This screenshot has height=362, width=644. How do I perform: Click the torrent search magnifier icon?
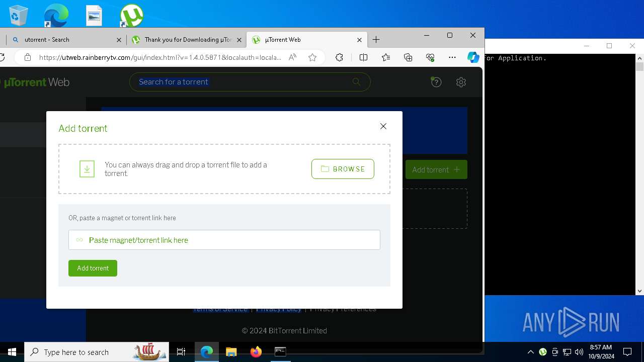356,81
